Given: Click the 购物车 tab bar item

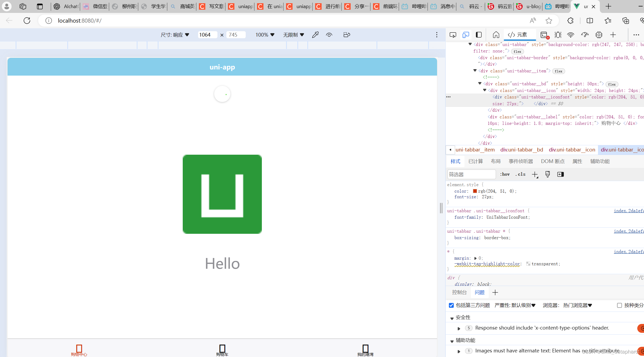Looking at the screenshot, I should click(x=222, y=350).
